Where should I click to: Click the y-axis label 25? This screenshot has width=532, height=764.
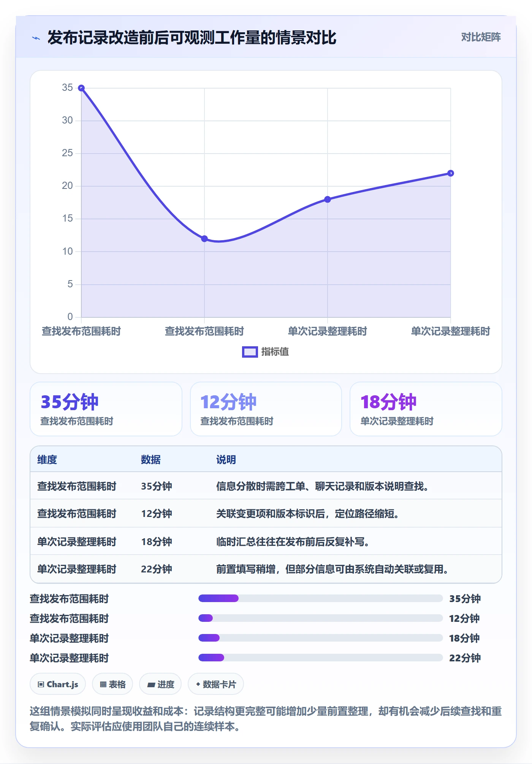67,153
